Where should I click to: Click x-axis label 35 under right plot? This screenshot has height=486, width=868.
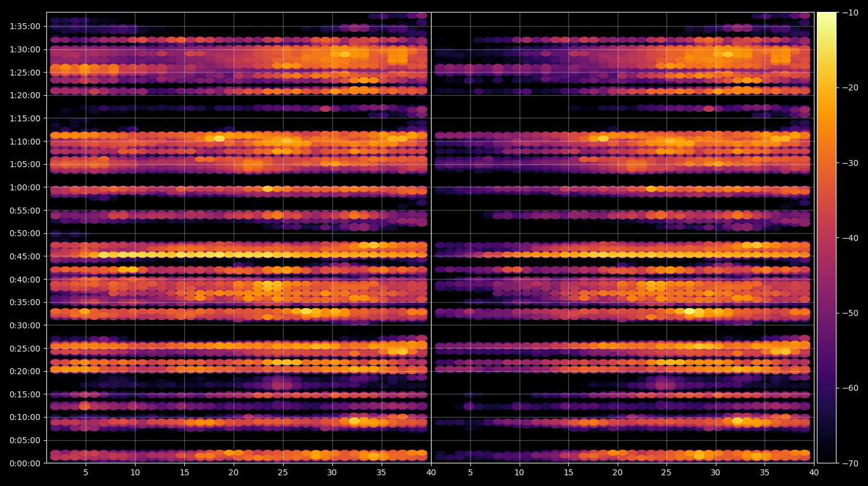point(765,473)
